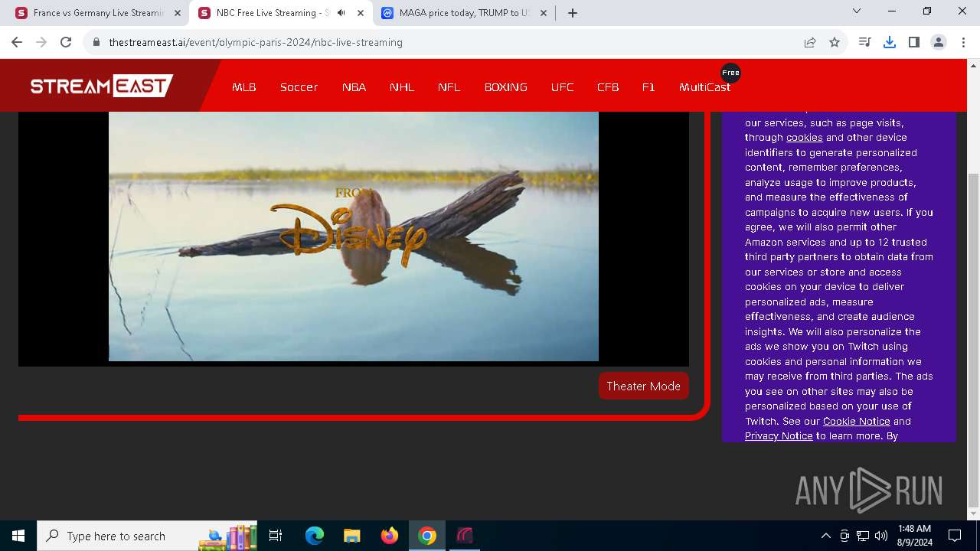Open File Explorer from taskbar

352,536
